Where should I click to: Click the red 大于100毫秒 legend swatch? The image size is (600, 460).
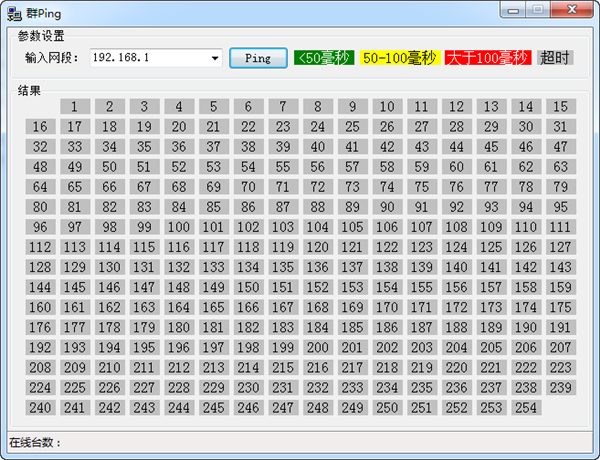click(x=487, y=58)
